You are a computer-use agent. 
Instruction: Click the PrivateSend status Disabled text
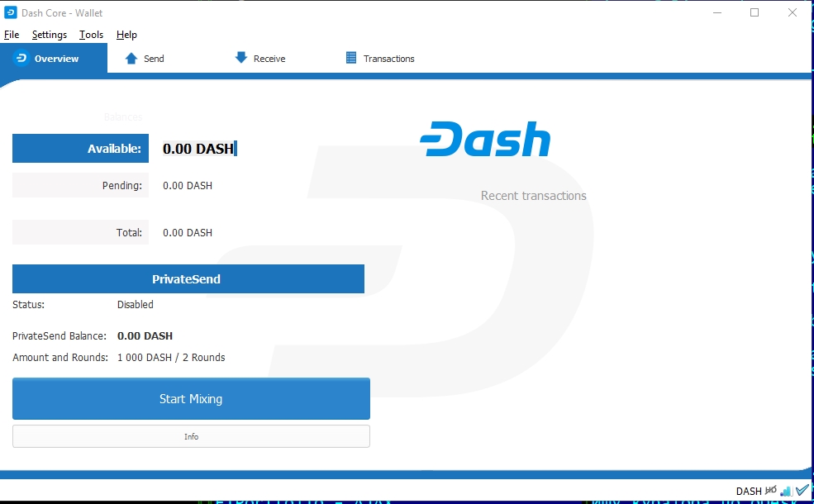(x=135, y=305)
